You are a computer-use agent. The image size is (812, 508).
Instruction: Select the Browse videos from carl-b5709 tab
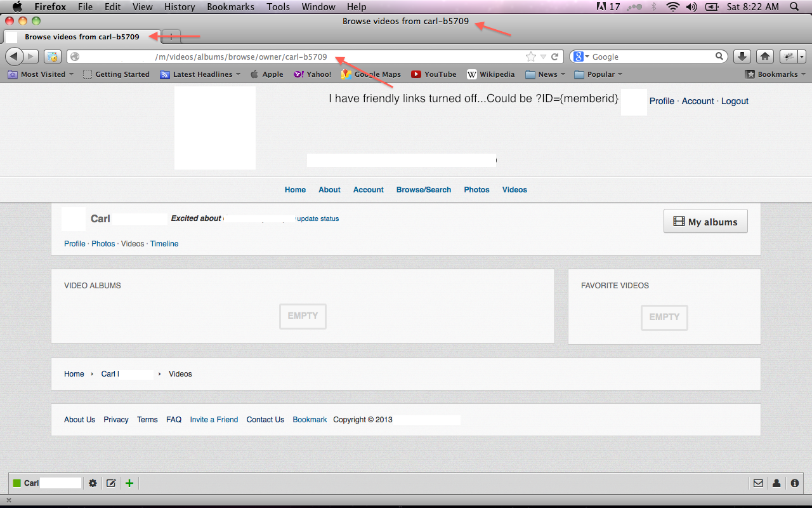pyautogui.click(x=81, y=37)
